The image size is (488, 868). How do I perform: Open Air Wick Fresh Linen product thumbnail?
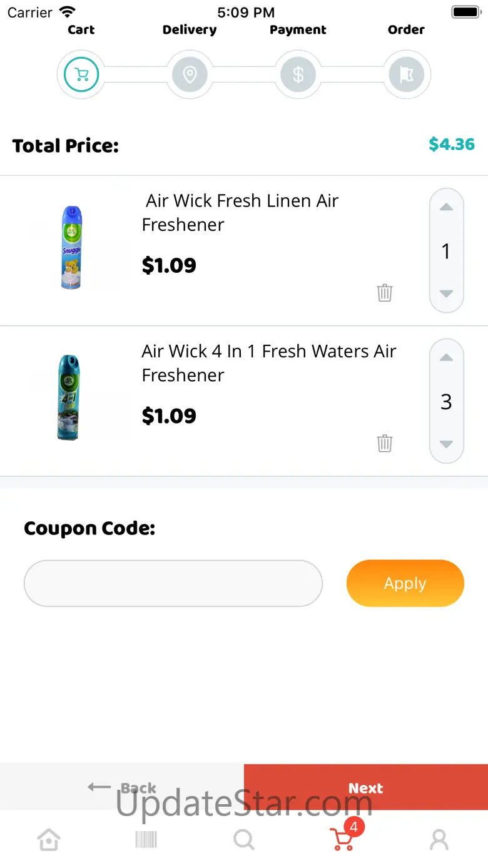point(71,248)
